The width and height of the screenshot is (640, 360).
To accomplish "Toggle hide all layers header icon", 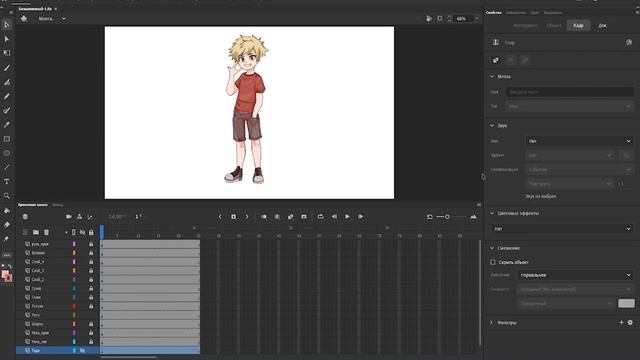I will 82,232.
